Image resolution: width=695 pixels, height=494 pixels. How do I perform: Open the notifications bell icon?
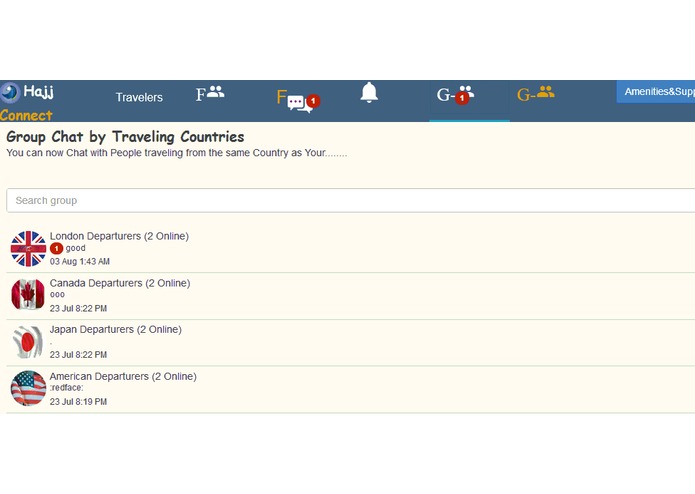(x=369, y=93)
